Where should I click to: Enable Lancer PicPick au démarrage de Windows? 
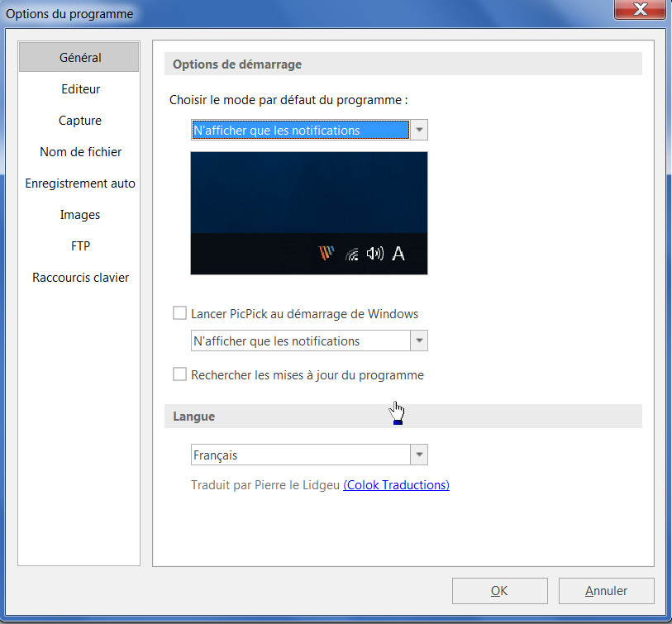coord(179,313)
